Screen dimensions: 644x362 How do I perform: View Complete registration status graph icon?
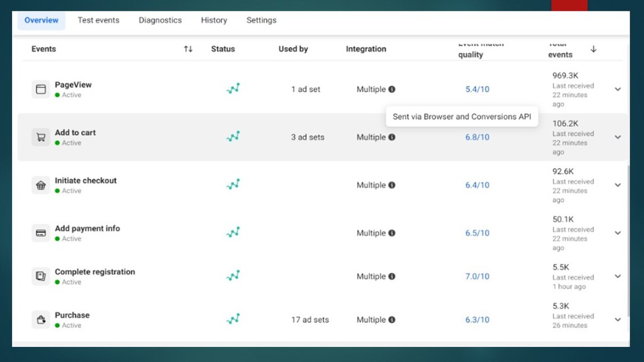point(233,276)
